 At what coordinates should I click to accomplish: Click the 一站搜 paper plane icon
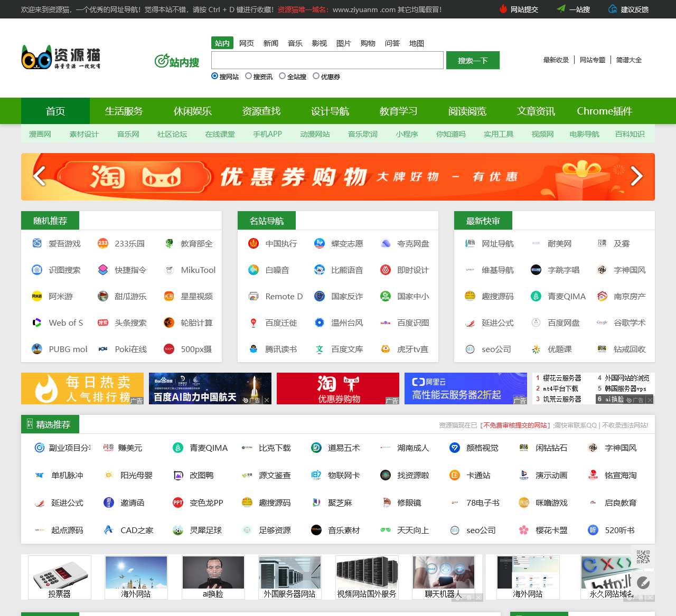[561, 9]
